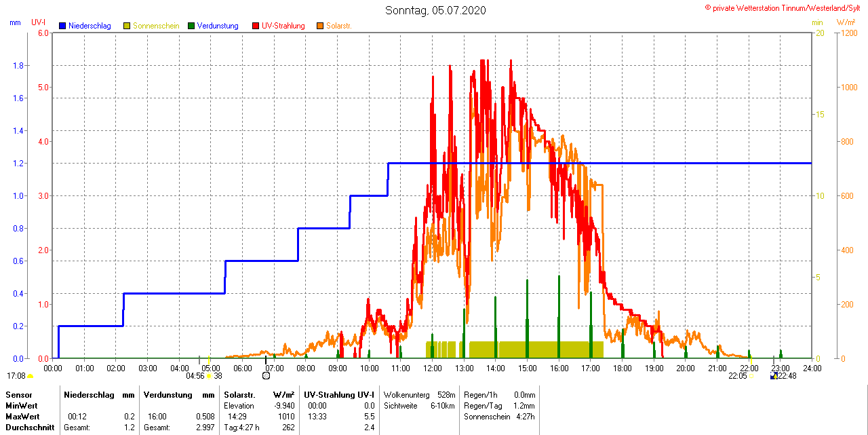Viewport: 868px width, 435px height.
Task: Click the Regen/1h label
Action: (x=479, y=395)
